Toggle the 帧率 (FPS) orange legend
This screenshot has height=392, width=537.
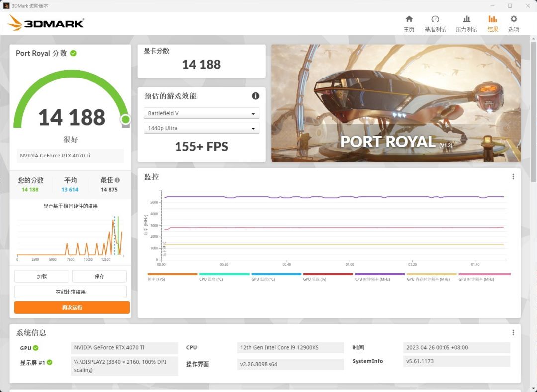point(172,277)
